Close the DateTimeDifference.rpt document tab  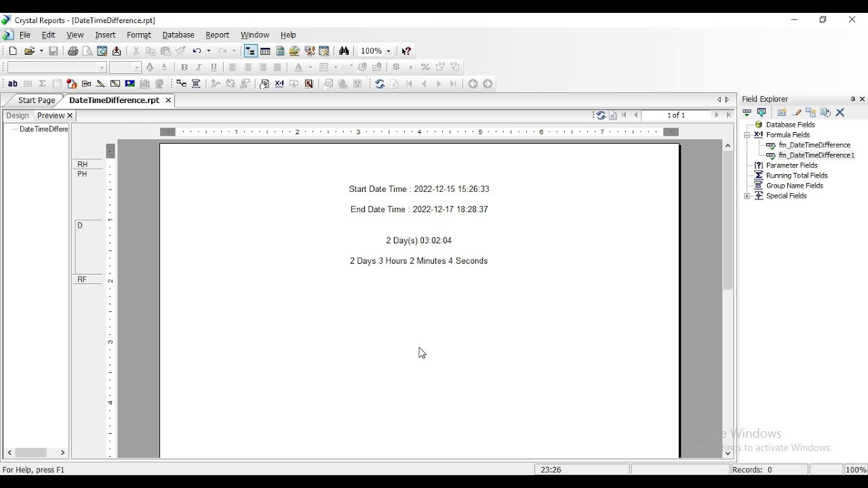(168, 100)
